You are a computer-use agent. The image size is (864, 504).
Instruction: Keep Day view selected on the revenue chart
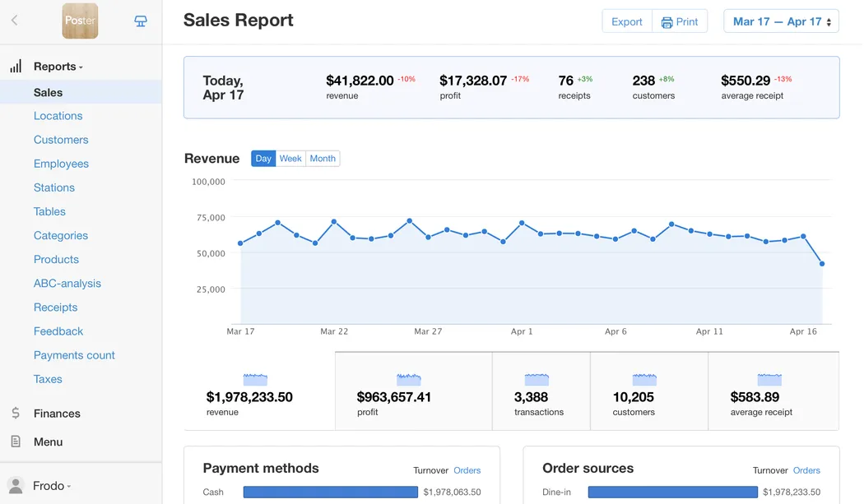coord(262,158)
